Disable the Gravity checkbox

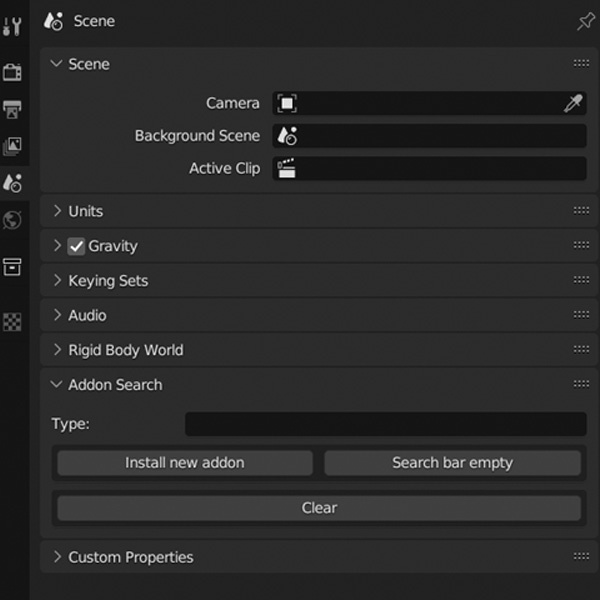pyautogui.click(x=76, y=246)
